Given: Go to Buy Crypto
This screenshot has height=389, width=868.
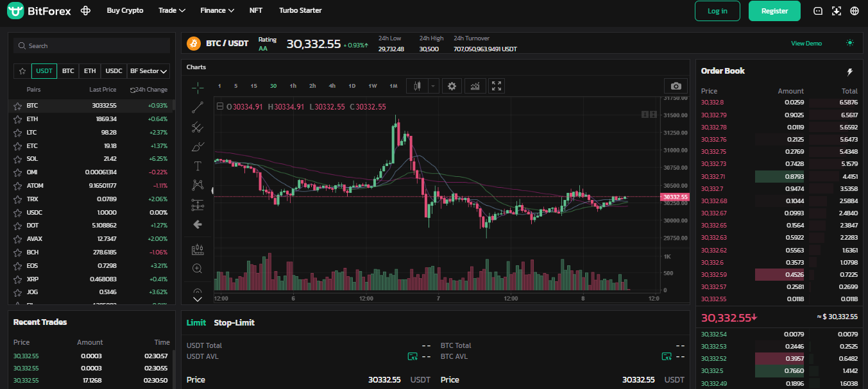Looking at the screenshot, I should point(125,11).
